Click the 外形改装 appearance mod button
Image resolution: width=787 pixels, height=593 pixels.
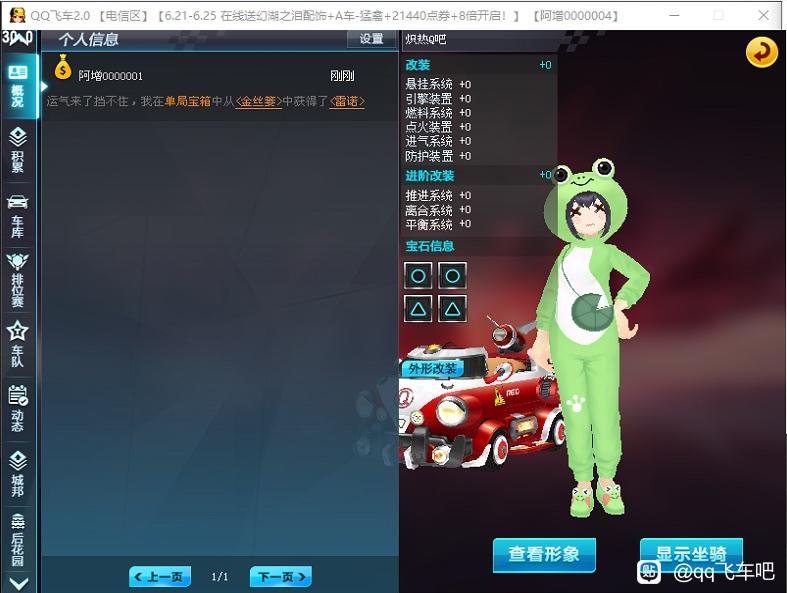click(432, 369)
